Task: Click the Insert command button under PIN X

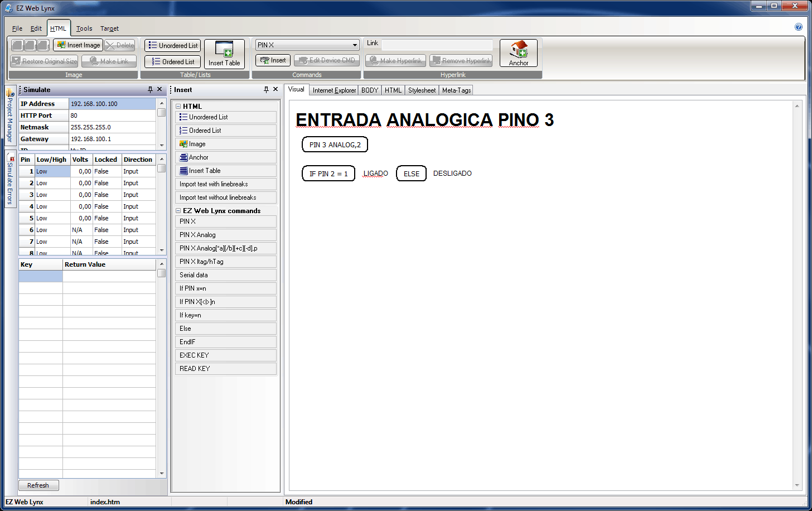Action: click(x=273, y=60)
